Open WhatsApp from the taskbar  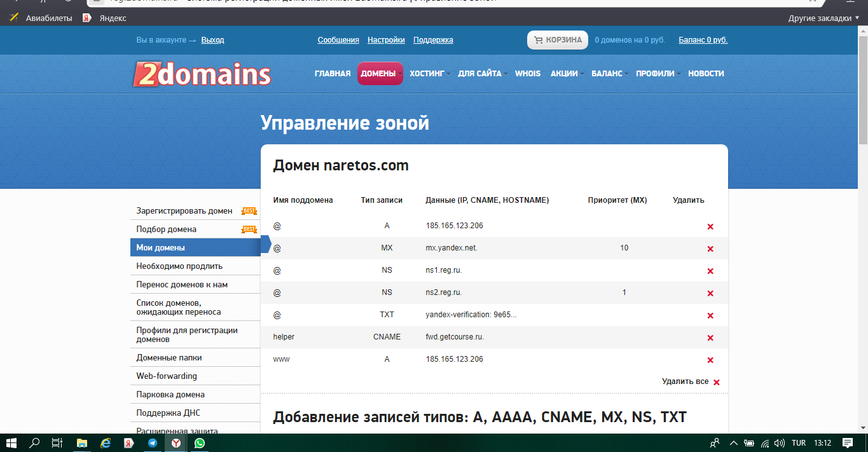point(200,443)
